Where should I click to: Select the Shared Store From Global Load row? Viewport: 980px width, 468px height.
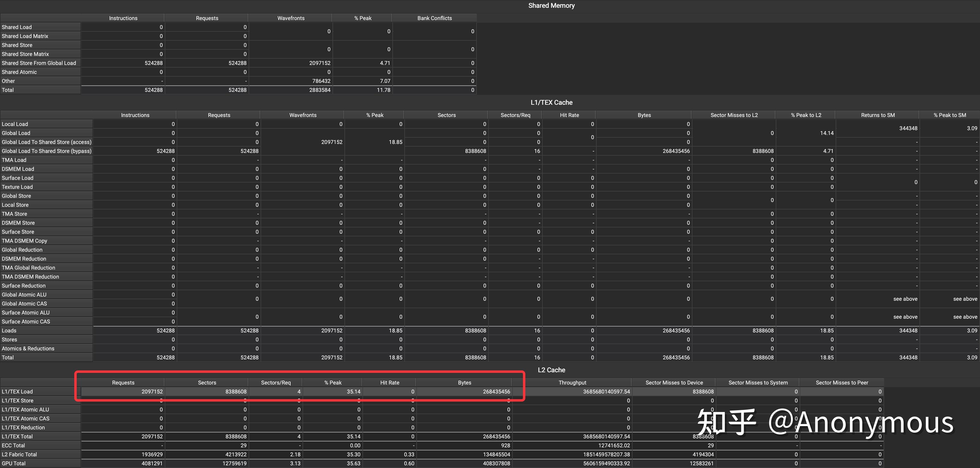pos(39,63)
